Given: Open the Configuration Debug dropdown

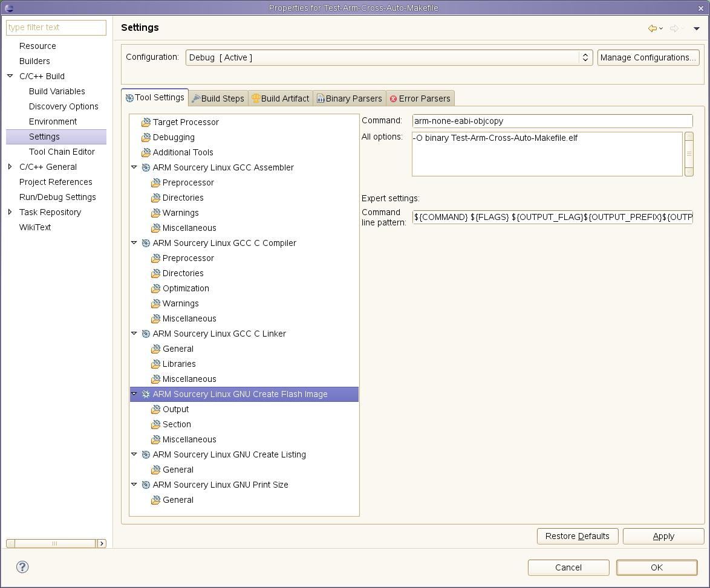Looking at the screenshot, I should pyautogui.click(x=389, y=57).
